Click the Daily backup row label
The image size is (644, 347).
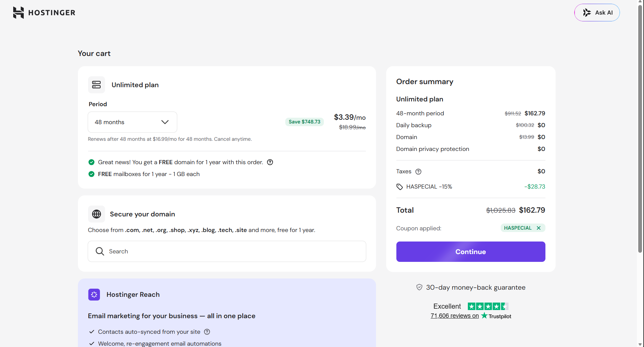pos(414,125)
